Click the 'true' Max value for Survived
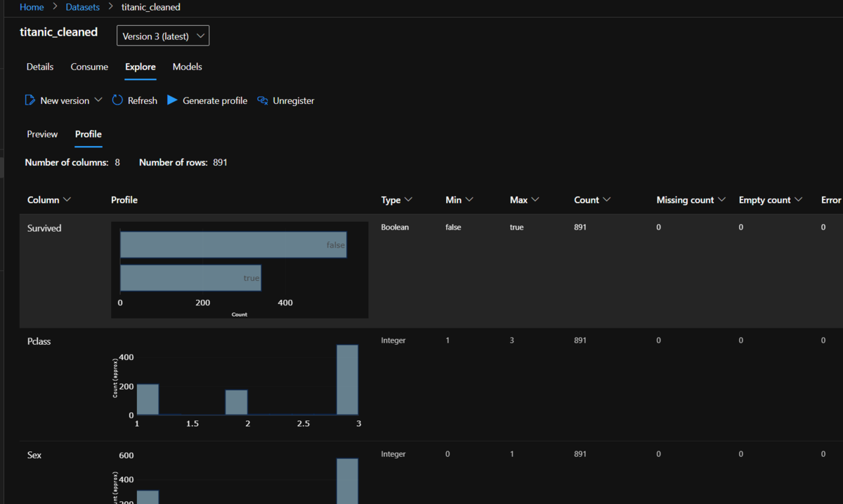Screen dimensions: 843x504 tap(516, 227)
